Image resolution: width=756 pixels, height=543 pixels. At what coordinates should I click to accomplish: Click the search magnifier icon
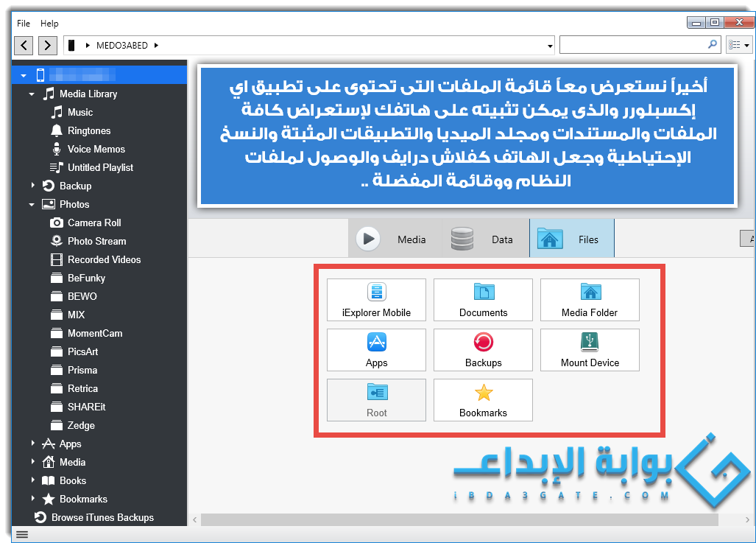click(712, 44)
